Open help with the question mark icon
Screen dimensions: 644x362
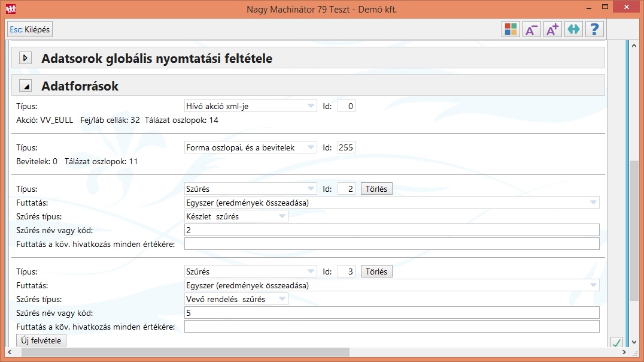click(594, 29)
